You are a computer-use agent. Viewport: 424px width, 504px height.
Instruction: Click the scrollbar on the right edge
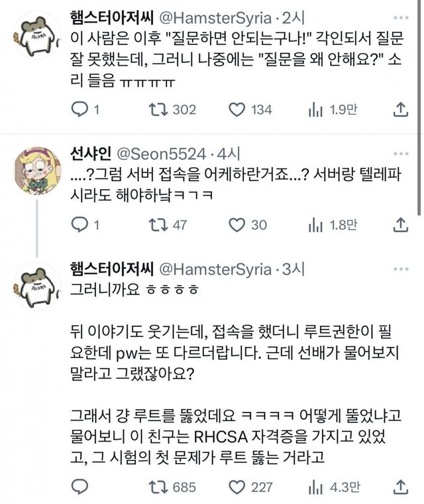click(x=420, y=106)
